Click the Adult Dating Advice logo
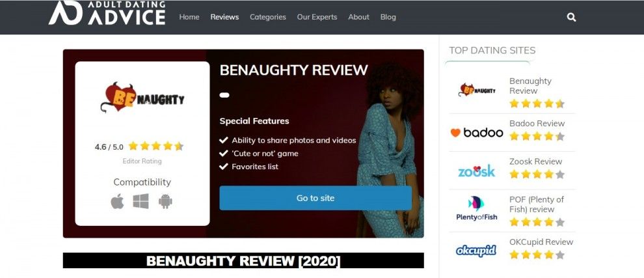Screen dimensions: 644x278 (x=107, y=13)
